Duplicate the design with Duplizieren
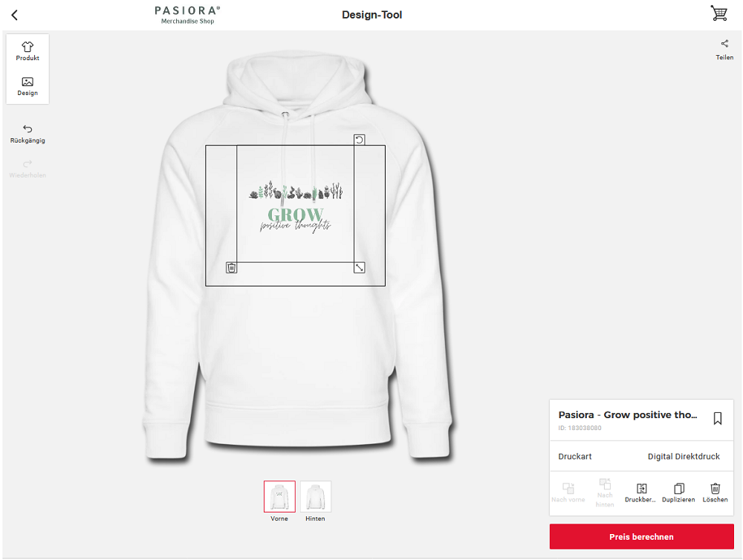743x560 pixels. pos(678,492)
